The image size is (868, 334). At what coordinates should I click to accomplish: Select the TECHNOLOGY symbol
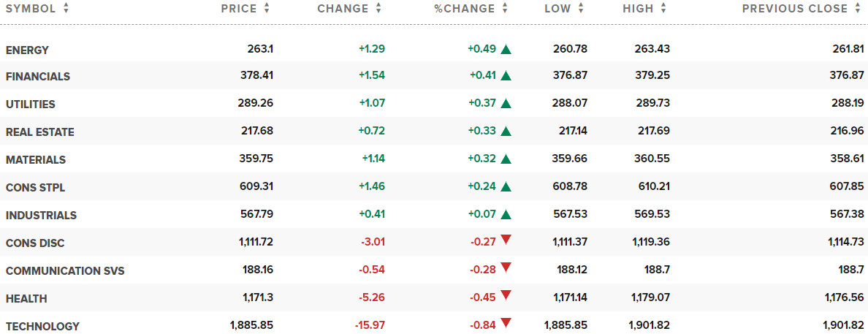point(42,326)
